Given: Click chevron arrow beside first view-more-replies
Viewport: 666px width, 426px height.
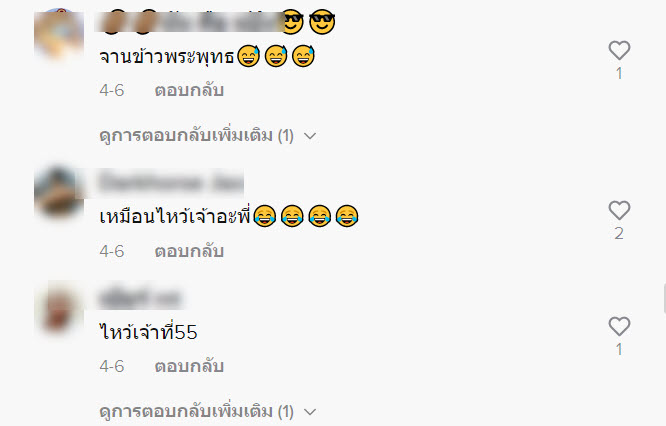Looking at the screenshot, I should pos(310,136).
